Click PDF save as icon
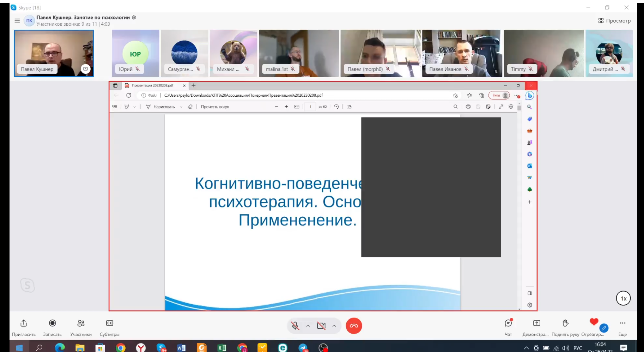The image size is (644, 352). tap(488, 107)
